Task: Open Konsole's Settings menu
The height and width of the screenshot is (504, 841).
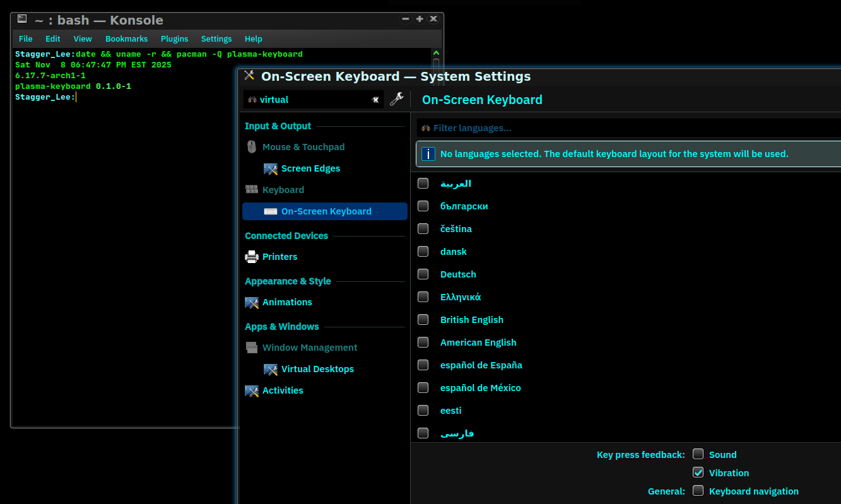Action: point(216,38)
